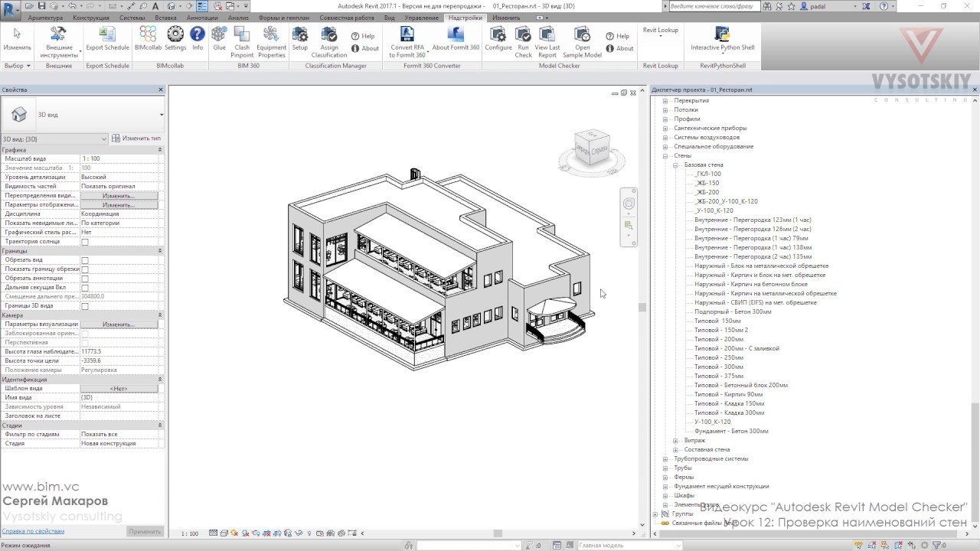Select the Совместная работа tab
The width and height of the screenshot is (980, 551).
347,18
